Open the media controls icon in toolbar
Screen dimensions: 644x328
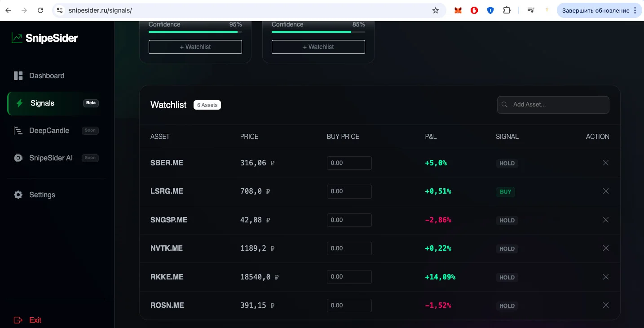pos(531,10)
